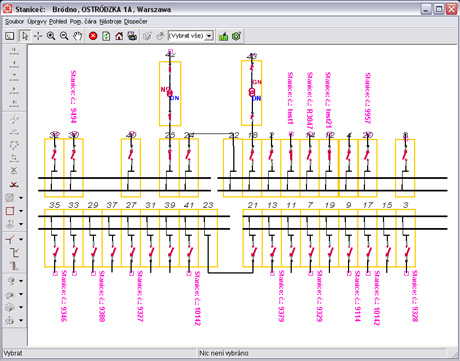The width and height of the screenshot is (460, 361).
Task: Activate the hand pan tool
Action: [x=77, y=36]
